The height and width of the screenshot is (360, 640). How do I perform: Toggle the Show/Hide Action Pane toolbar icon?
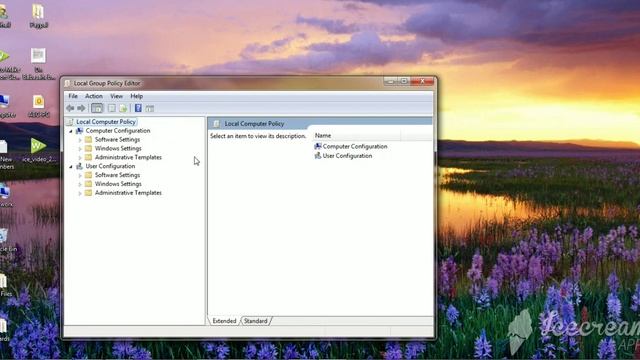(x=150, y=109)
